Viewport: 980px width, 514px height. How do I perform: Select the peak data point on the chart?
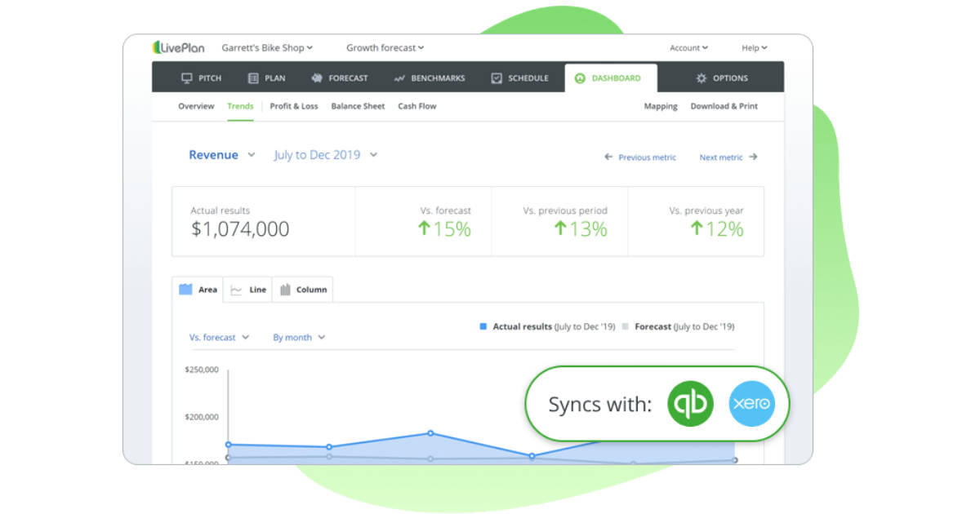(430, 433)
